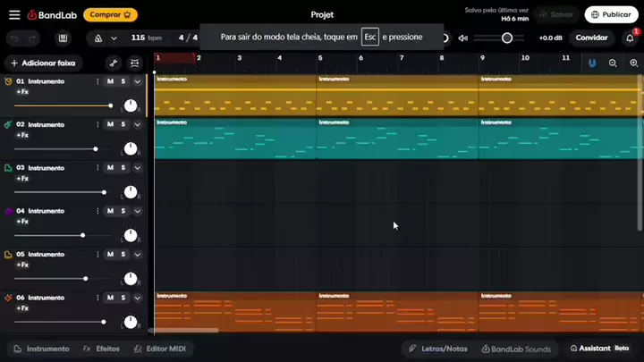Mute track 02 Instrumento
The image size is (644, 362).
tap(110, 124)
